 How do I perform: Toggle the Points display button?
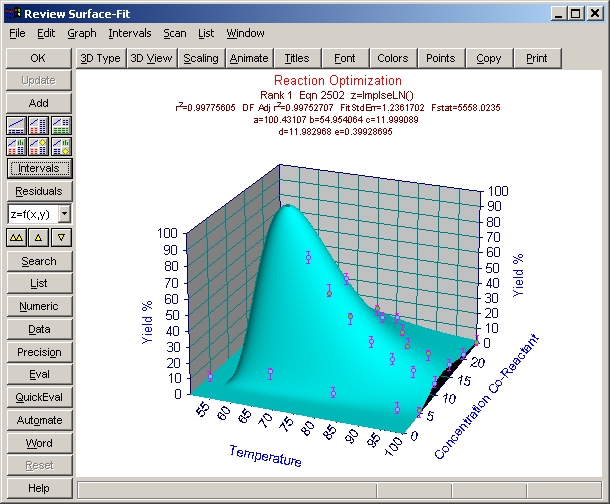[440, 58]
